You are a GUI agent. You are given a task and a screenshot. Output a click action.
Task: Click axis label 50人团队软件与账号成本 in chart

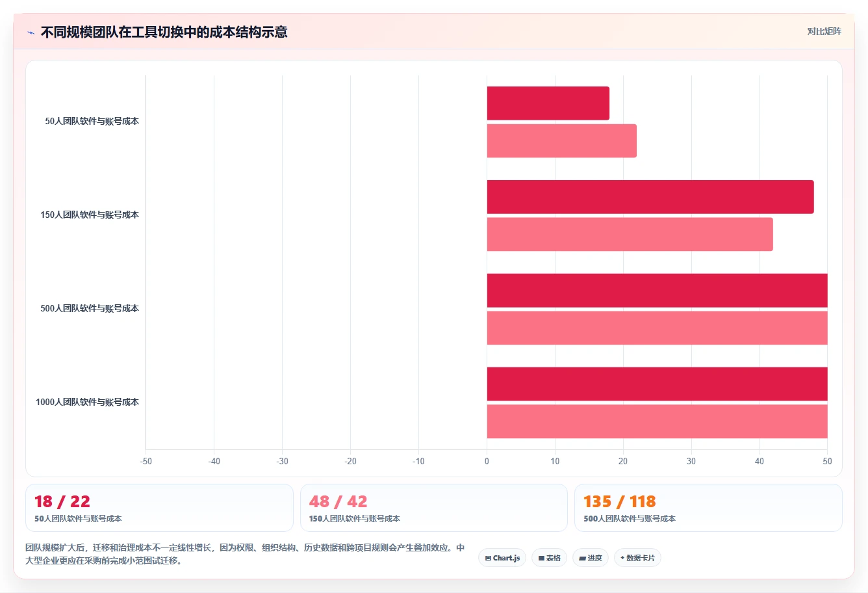pyautogui.click(x=92, y=122)
